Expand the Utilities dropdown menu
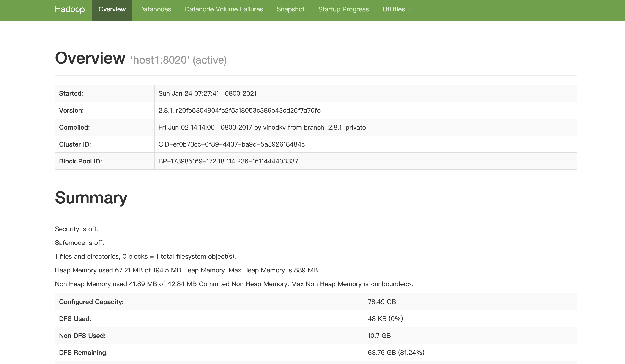625x364 pixels. tap(397, 9)
